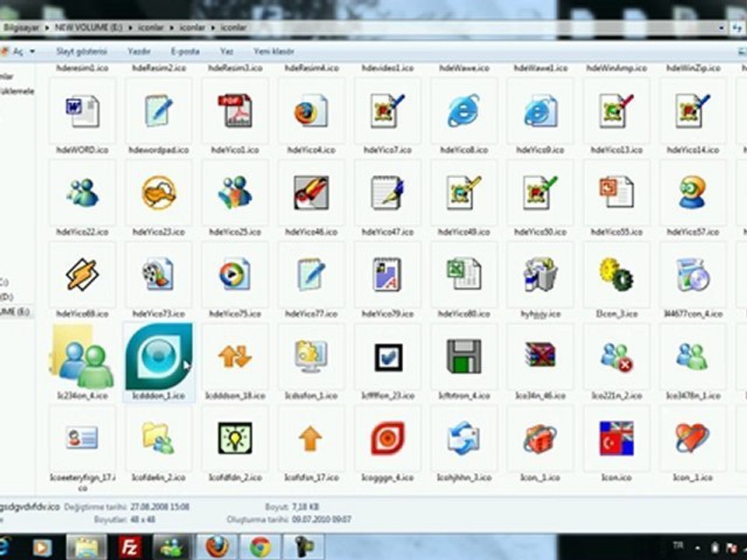
Task: Click the file name hdeYico50.ico
Action: click(x=540, y=232)
